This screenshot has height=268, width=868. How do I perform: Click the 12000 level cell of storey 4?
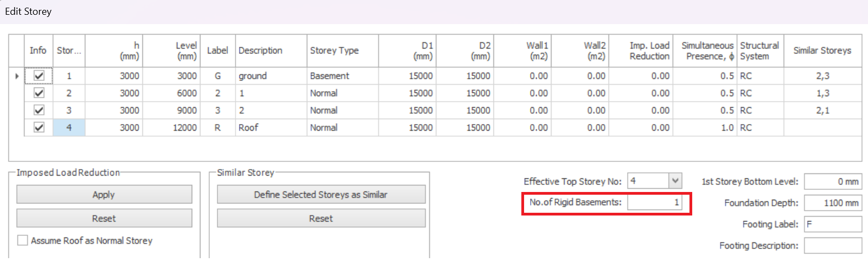[172, 127]
